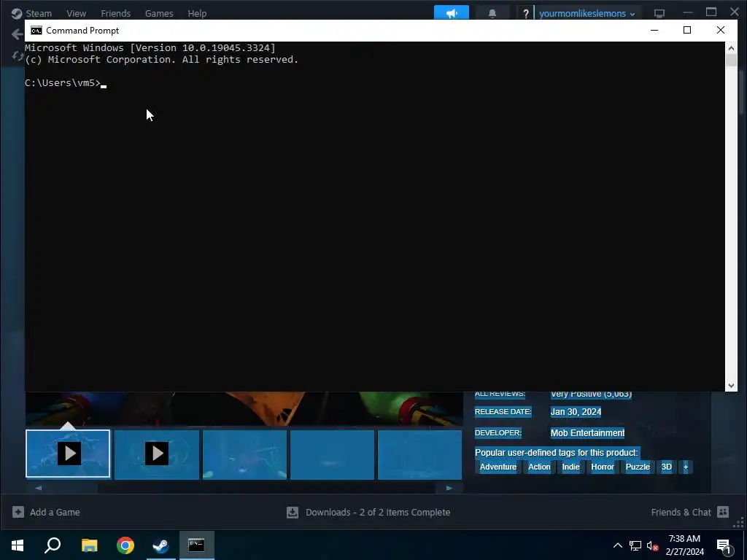Open Windows taskbar search
This screenshot has width=747, height=560.
pyautogui.click(x=53, y=545)
